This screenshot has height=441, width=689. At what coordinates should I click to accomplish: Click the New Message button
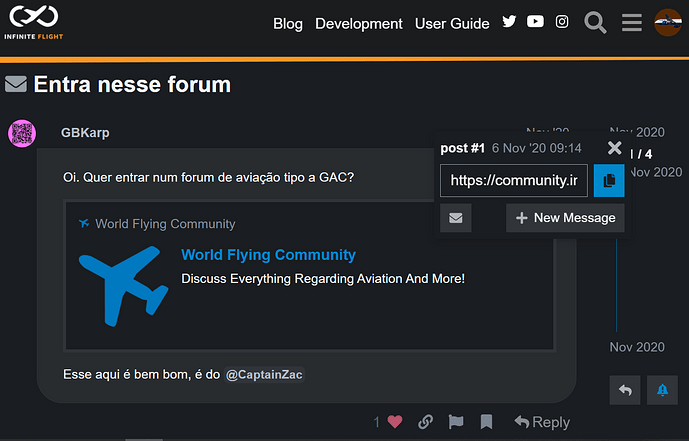coord(565,218)
